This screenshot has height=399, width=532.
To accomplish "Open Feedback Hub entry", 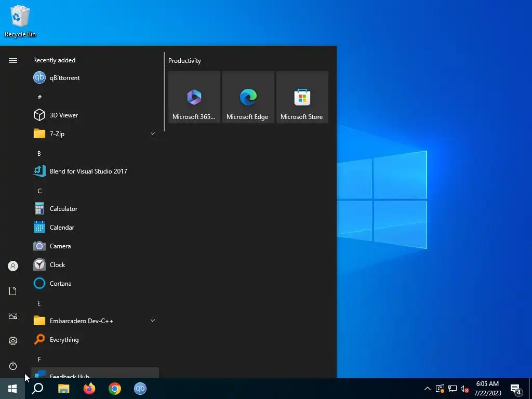I will 95,373.
